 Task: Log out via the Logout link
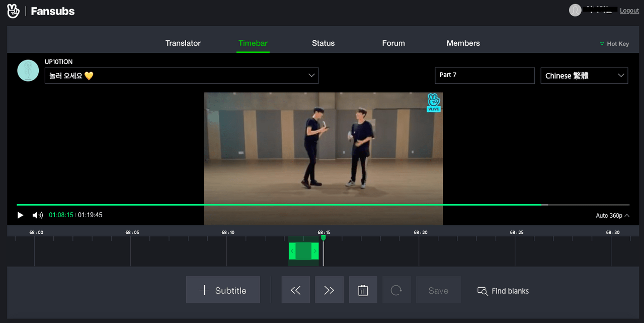coord(629,11)
